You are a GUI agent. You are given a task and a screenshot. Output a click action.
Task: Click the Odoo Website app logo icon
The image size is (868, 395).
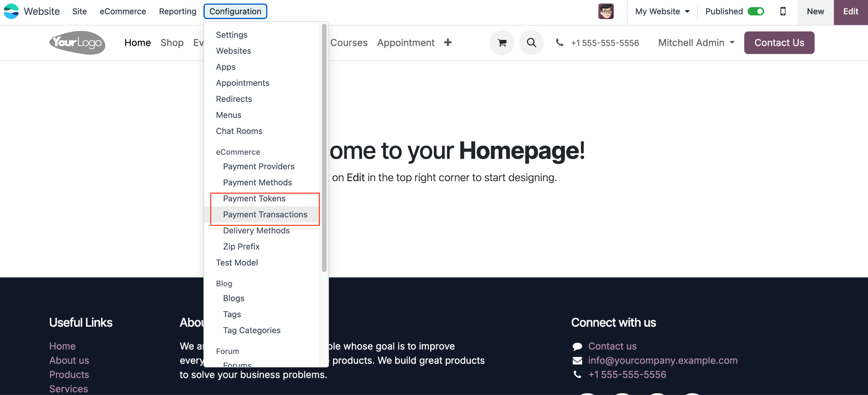pyautogui.click(x=11, y=11)
